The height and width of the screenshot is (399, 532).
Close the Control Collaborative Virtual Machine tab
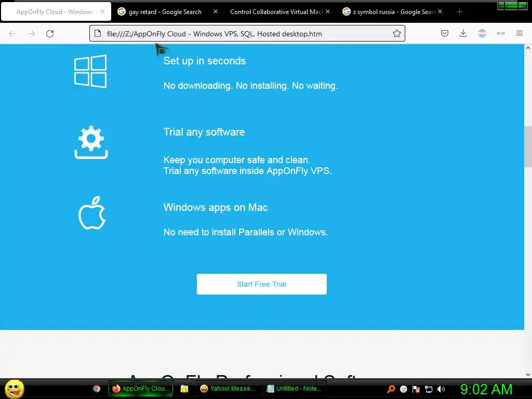coord(328,11)
